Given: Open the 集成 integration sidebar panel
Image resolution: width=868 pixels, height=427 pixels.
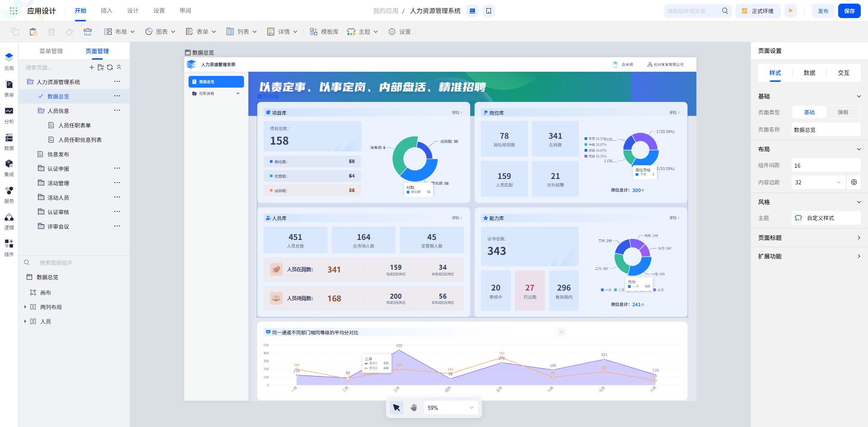Looking at the screenshot, I should coord(9,167).
